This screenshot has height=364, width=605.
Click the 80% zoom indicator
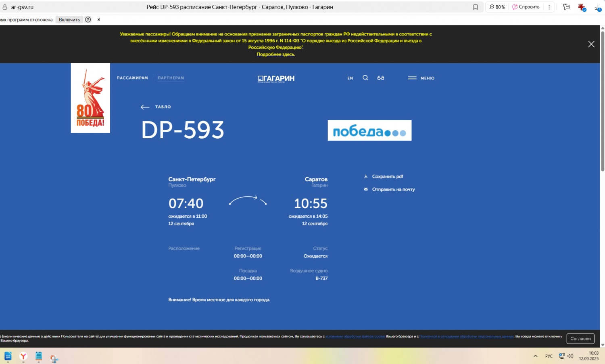[497, 7]
